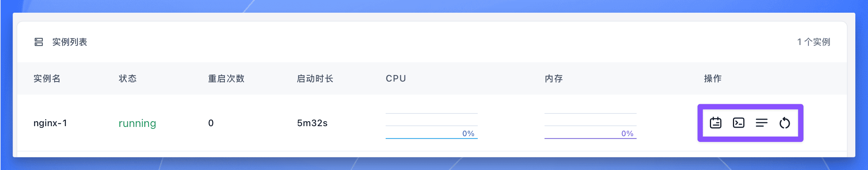View logs icon for nginx-1
The height and width of the screenshot is (170, 868).
coord(762,123)
